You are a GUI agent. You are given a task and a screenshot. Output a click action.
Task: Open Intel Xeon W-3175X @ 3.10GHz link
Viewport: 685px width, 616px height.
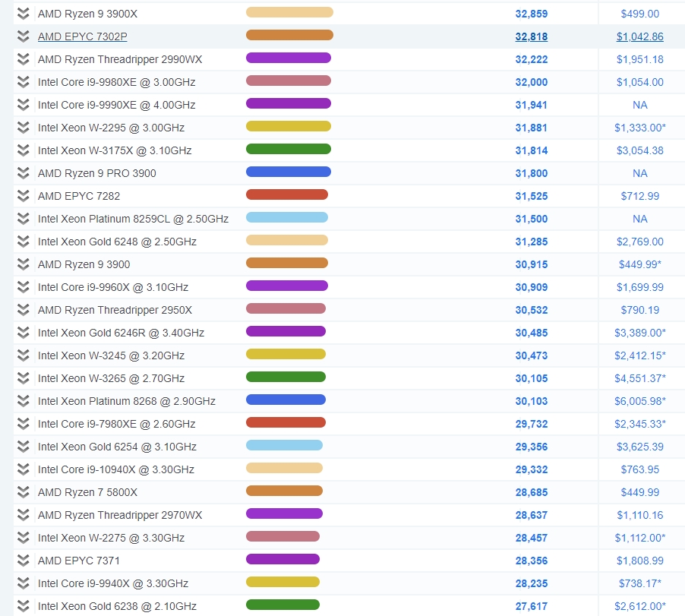click(x=115, y=150)
